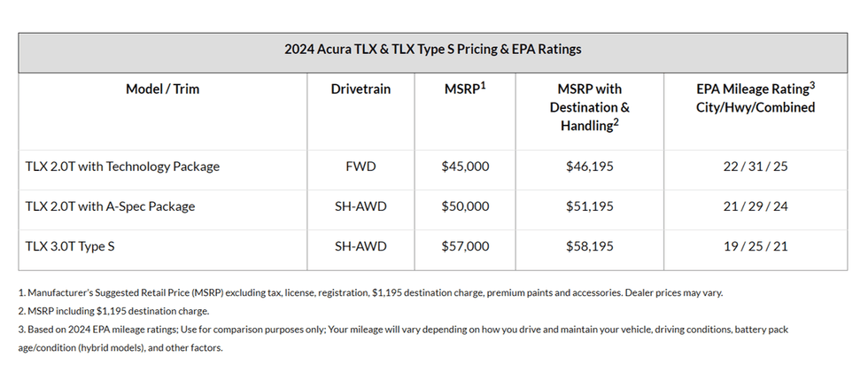Click TLX 2.0T with Technology Package row label
This screenshot has width=868, height=365.
click(122, 166)
